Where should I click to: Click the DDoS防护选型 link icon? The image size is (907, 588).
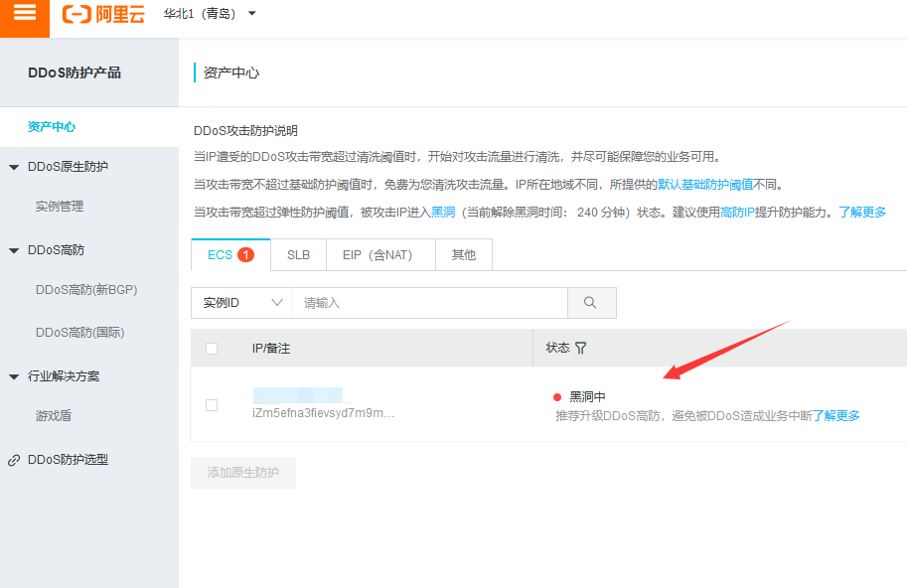tap(14, 461)
